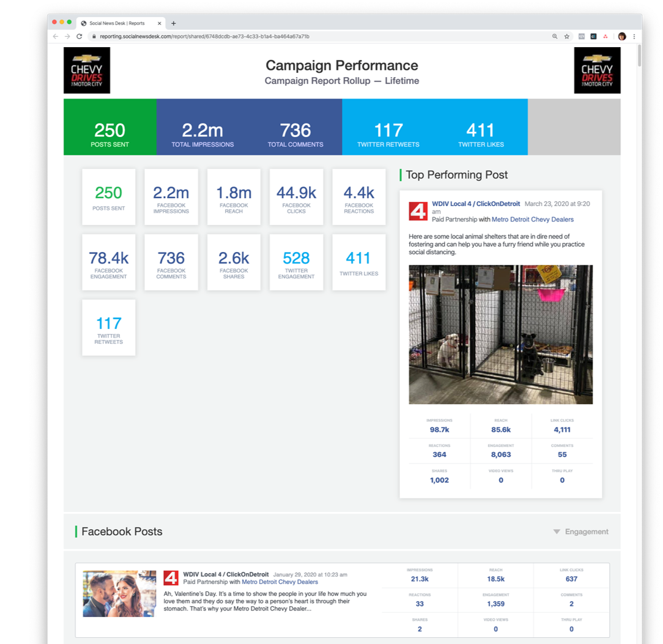Viewport: 663px width, 644px height.
Task: Open Metro Detroit Chevy Dealers link in Valentine's post
Action: [280, 582]
